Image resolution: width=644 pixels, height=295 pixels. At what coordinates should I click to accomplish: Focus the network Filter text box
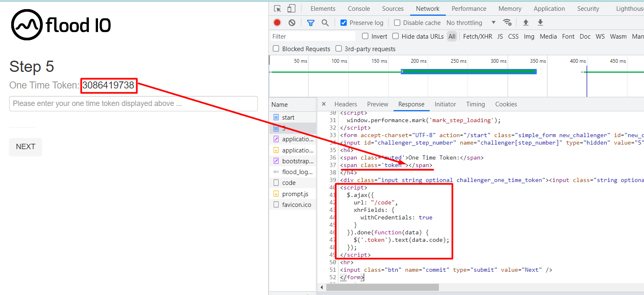click(313, 37)
